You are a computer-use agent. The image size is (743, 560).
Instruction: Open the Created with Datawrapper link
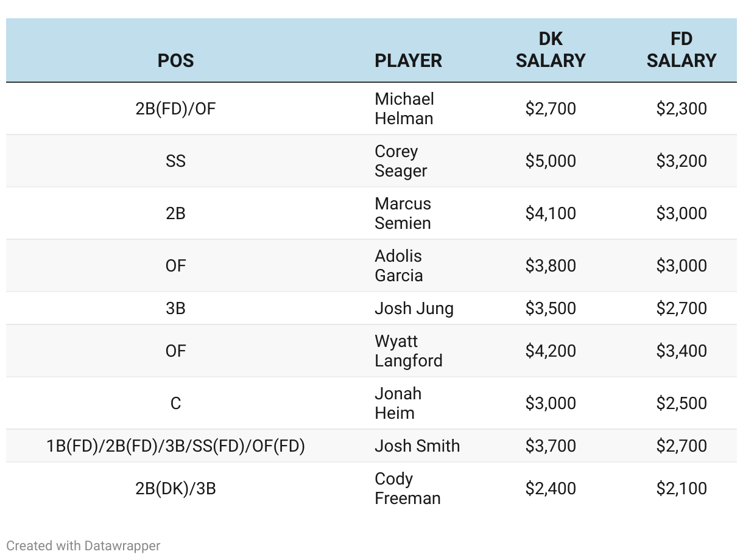tap(83, 545)
